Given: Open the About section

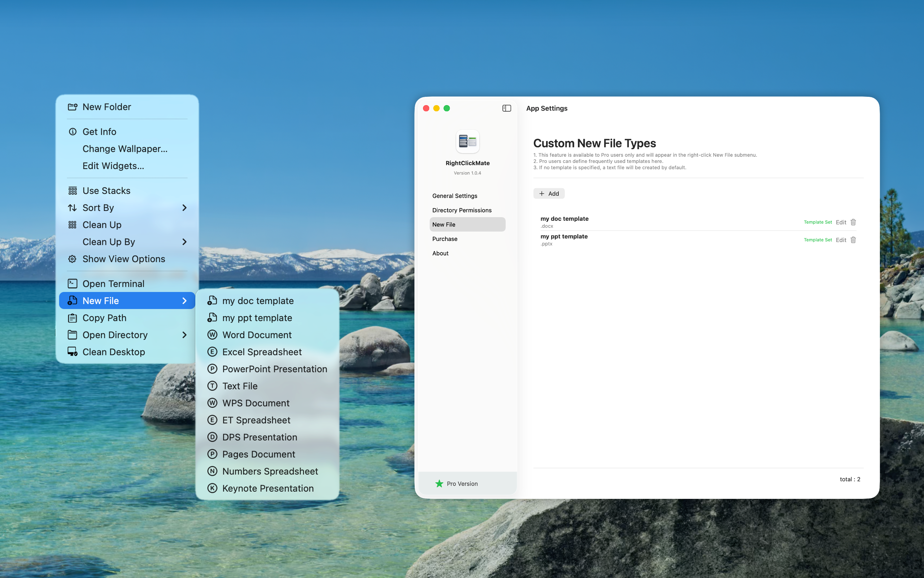Looking at the screenshot, I should point(467,253).
